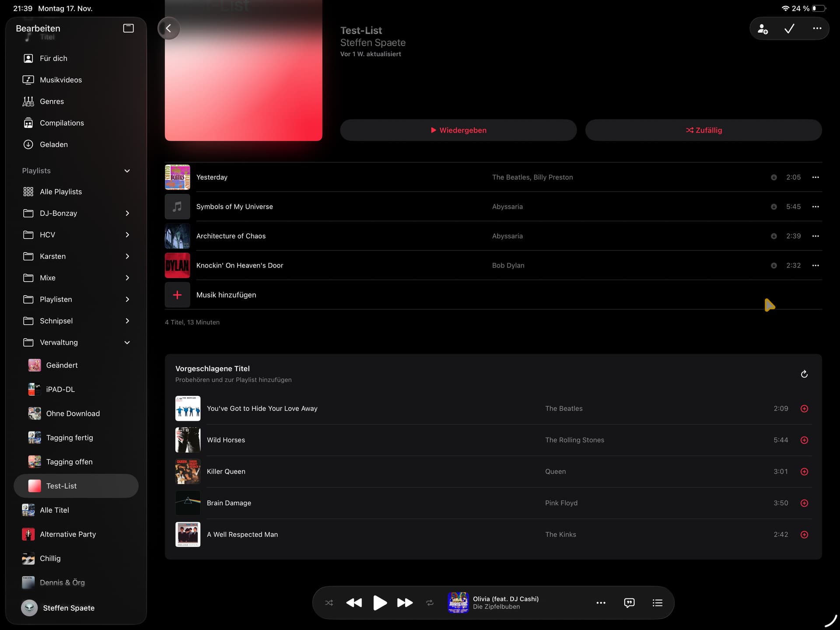Expand the DJ-Bonzay folder

coord(127,213)
